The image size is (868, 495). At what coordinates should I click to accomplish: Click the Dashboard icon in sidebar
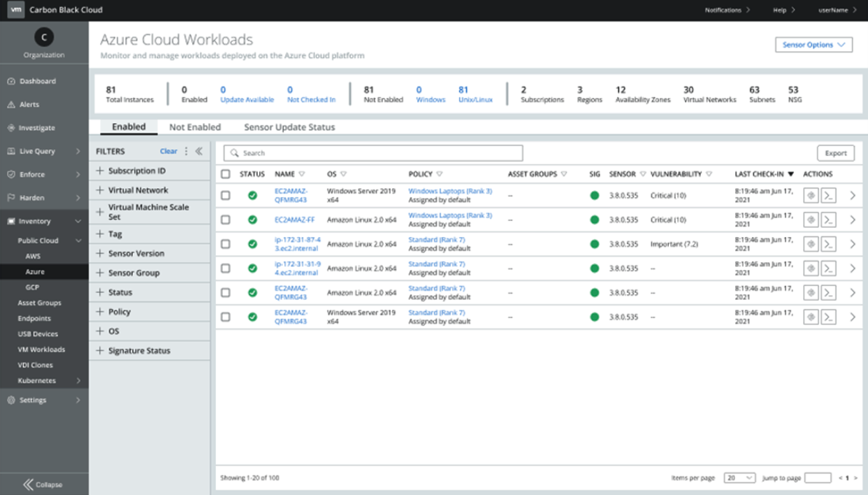pos(11,81)
